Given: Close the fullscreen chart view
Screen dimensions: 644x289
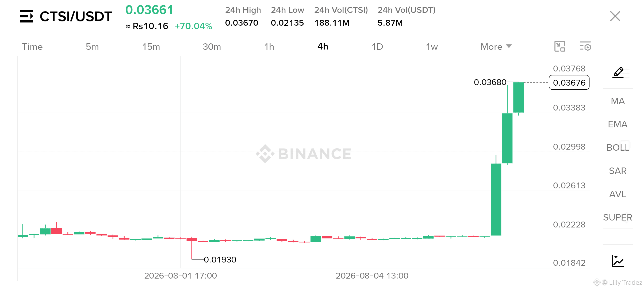Looking at the screenshot, I should pyautogui.click(x=615, y=16).
